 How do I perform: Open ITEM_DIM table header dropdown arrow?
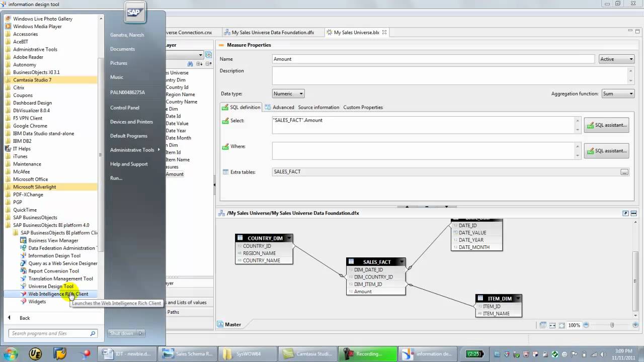[517, 299]
